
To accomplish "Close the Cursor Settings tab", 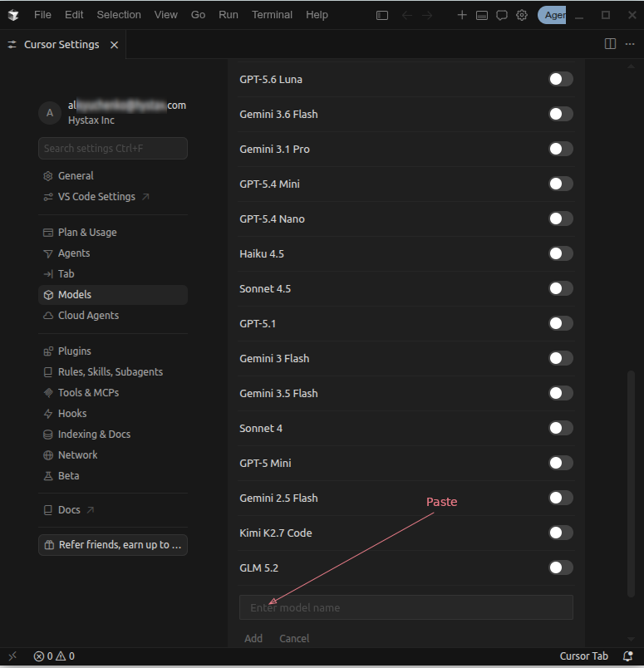I will (114, 45).
